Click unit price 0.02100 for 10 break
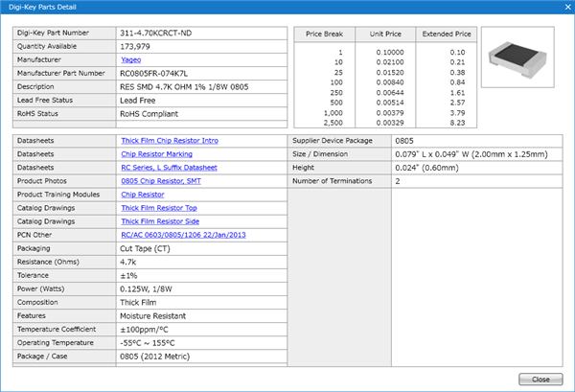 coord(390,62)
